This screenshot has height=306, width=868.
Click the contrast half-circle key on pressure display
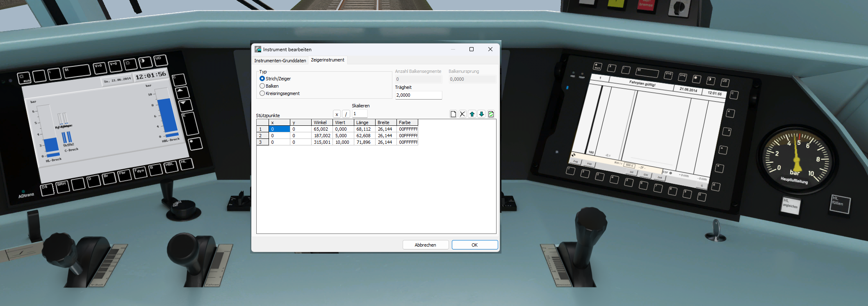tap(145, 62)
